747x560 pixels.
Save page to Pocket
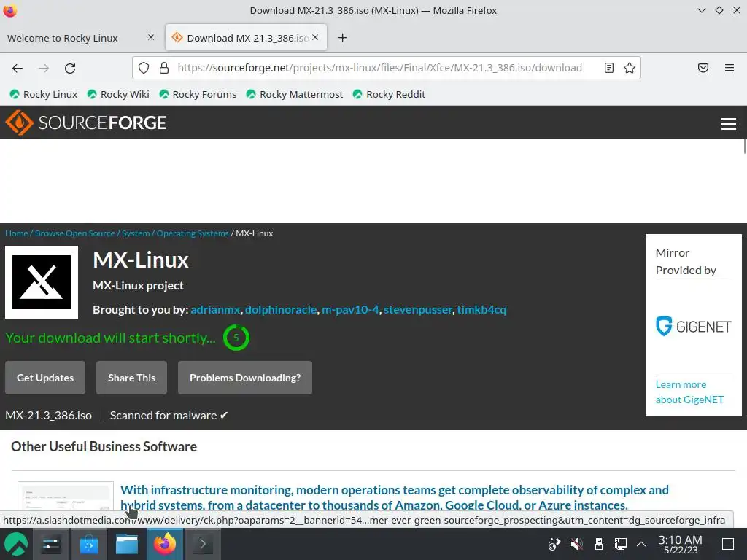tap(703, 68)
